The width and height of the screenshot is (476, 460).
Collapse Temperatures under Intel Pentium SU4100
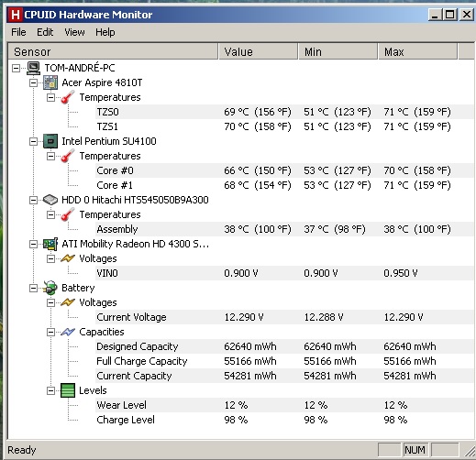point(50,156)
